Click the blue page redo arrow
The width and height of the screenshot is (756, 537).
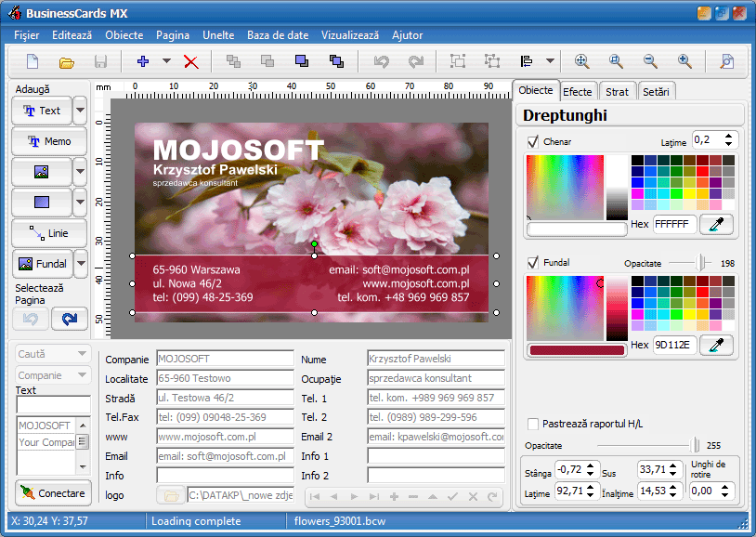[x=70, y=319]
